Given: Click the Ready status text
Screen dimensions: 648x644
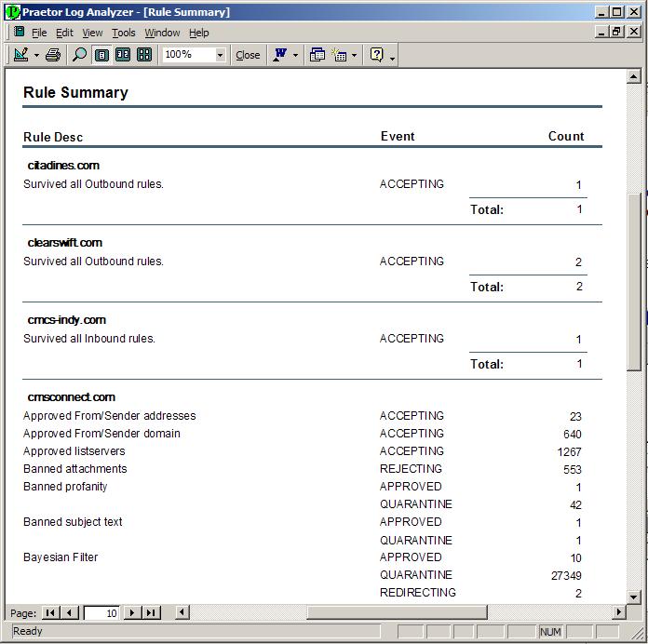Looking at the screenshot, I should (27, 631).
